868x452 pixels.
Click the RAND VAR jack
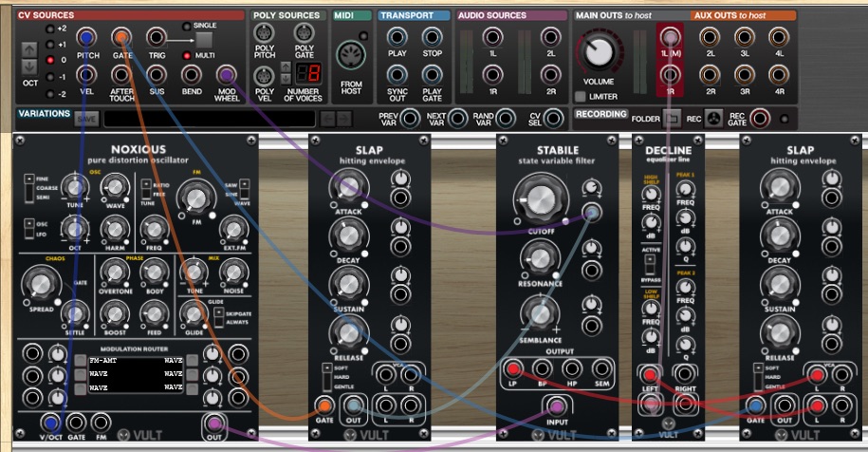pyautogui.click(x=506, y=118)
